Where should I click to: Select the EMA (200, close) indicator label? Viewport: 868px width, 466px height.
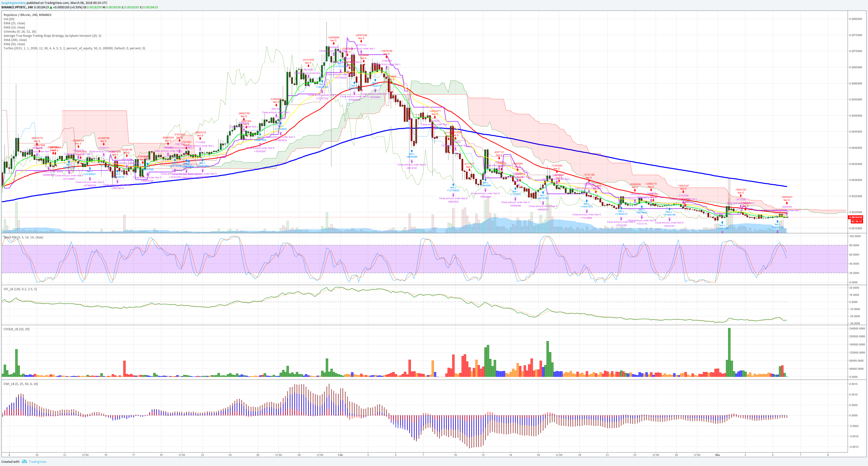click(x=15, y=40)
